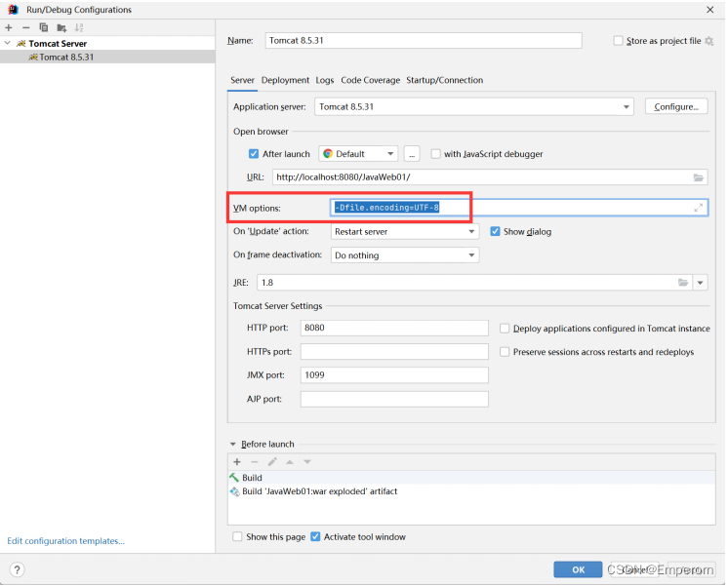Image resolution: width=728 pixels, height=586 pixels.
Task: Open Edit configuration templates link
Action: [65, 541]
